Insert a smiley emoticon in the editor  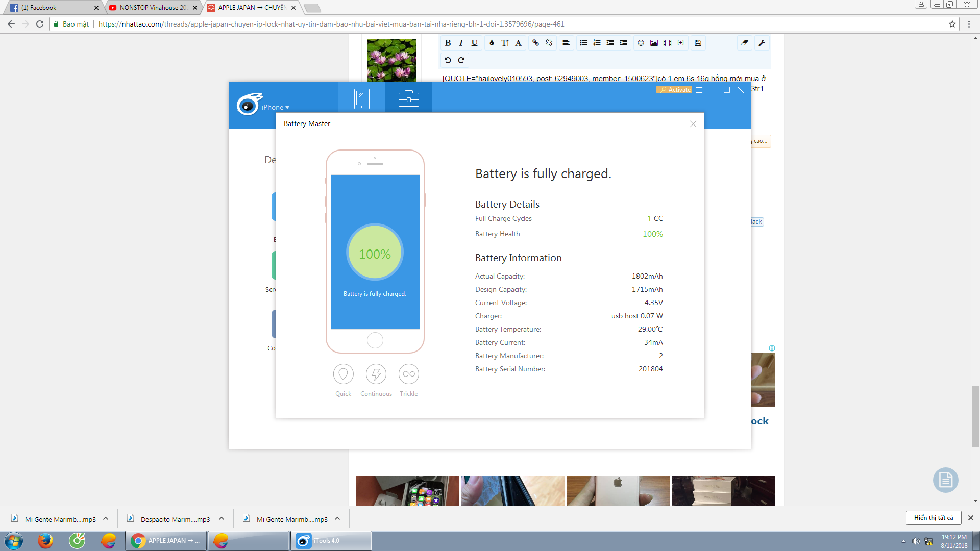pos(641,43)
